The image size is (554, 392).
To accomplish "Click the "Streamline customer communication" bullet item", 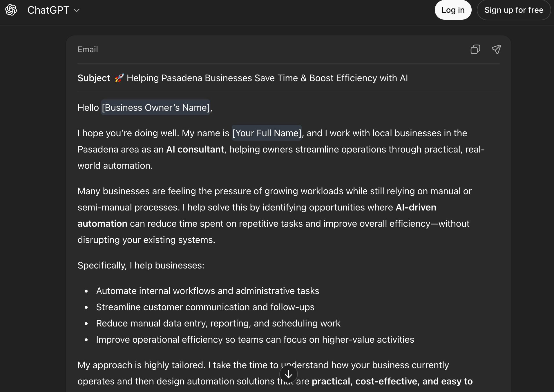I will [x=205, y=307].
